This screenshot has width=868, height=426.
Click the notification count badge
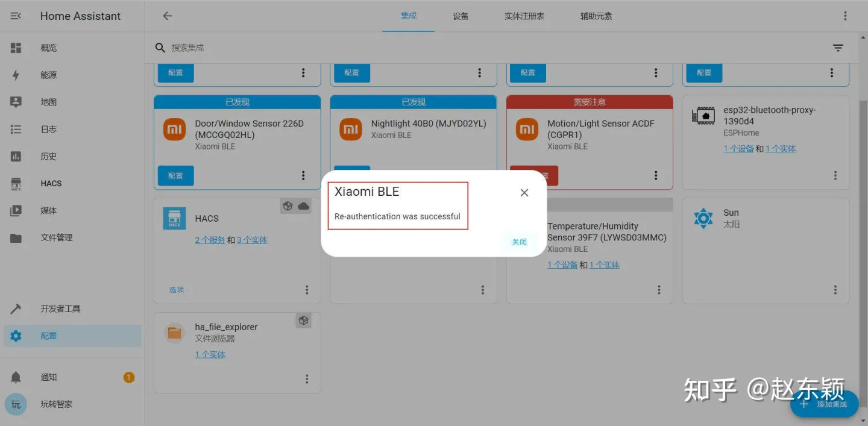[129, 377]
